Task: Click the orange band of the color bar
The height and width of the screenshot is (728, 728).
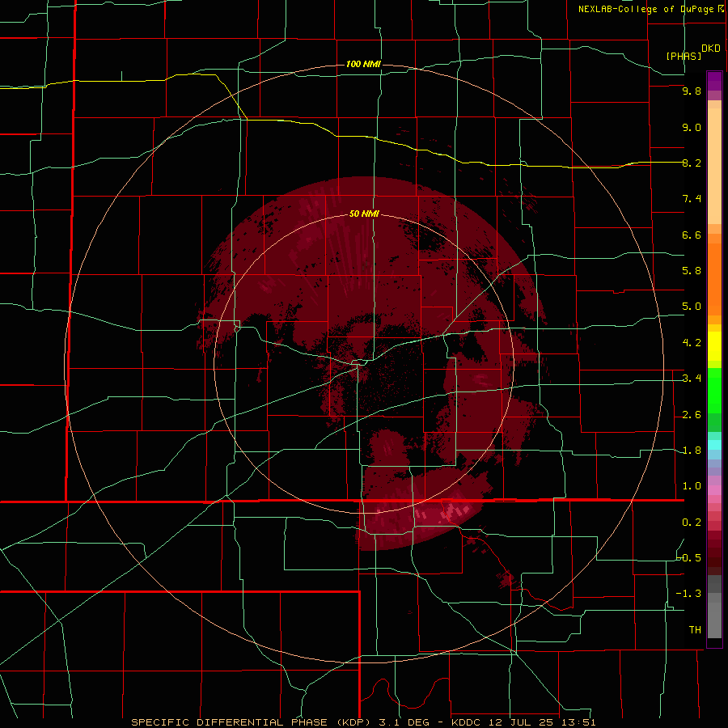Action: [x=714, y=278]
